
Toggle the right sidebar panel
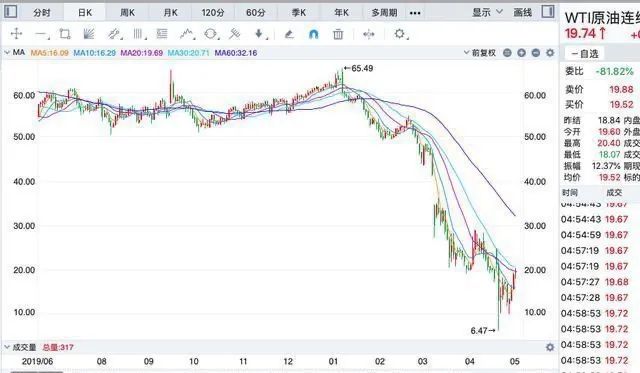click(x=548, y=11)
